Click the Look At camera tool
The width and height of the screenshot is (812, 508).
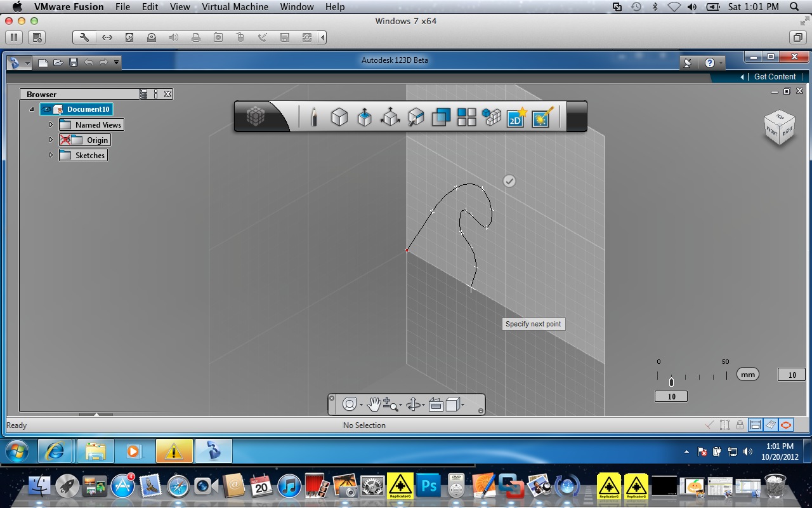point(435,404)
